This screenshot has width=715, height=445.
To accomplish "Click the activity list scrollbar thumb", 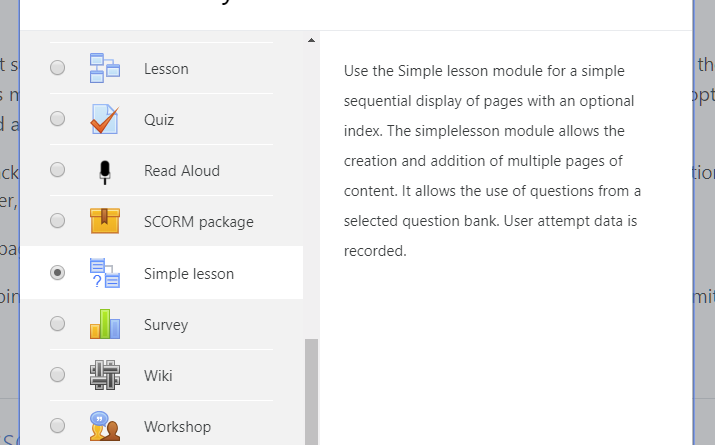I will pyautogui.click(x=311, y=392).
